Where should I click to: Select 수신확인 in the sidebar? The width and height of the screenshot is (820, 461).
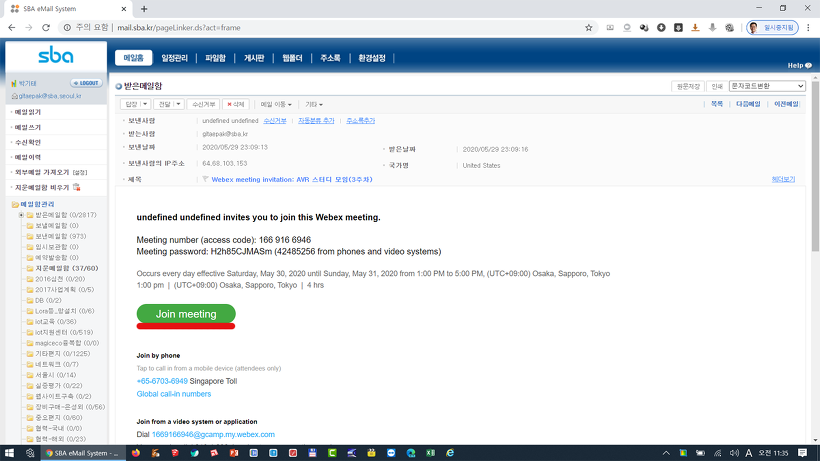(x=28, y=142)
